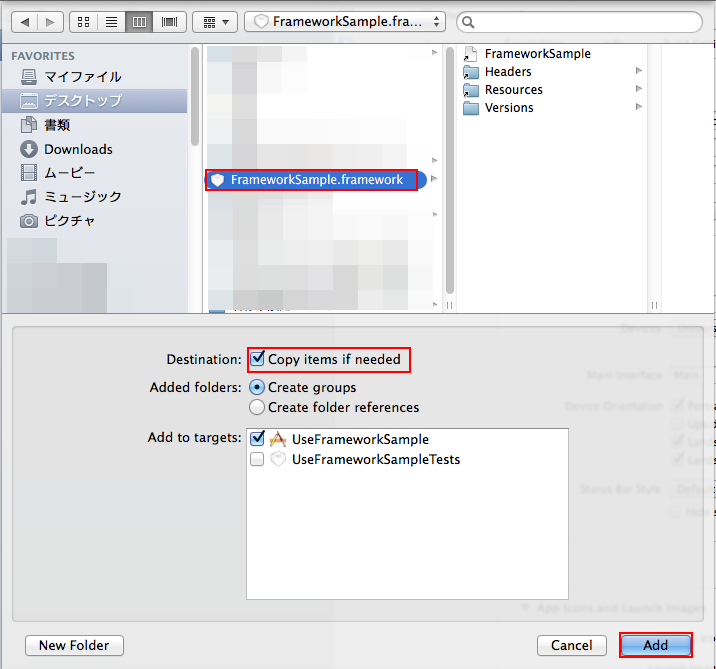Select デスクトップ in sidebar
716x669 pixels.
(x=95, y=100)
